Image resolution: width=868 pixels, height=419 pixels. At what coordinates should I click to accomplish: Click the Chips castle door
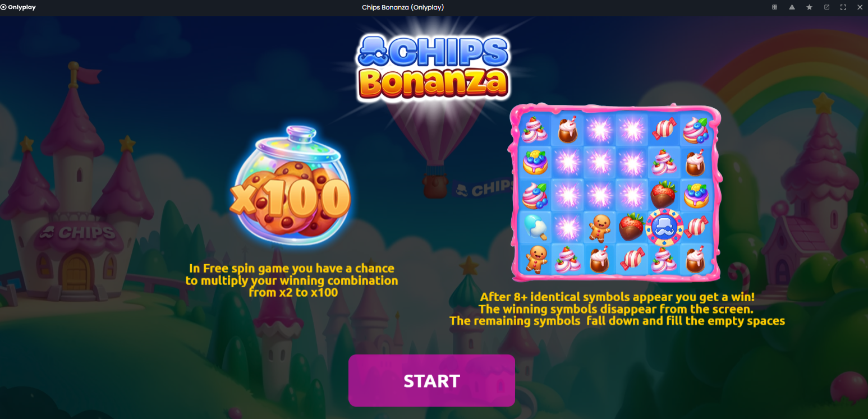coord(76,271)
